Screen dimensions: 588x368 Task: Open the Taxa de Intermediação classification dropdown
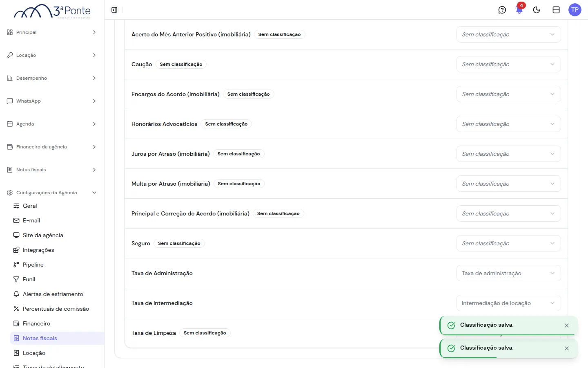[x=508, y=303]
